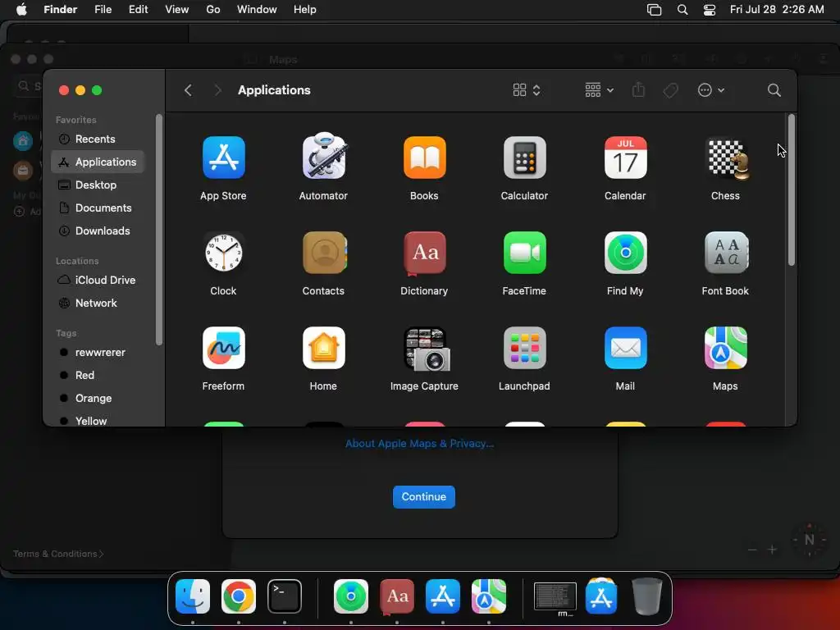Select the Mail app icon
Screen dimensions: 840x630
coord(625,348)
